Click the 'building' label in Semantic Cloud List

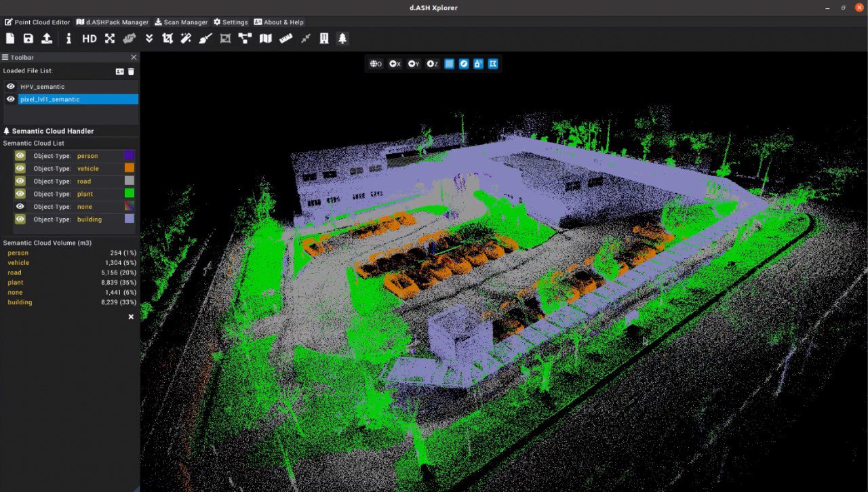(x=90, y=220)
